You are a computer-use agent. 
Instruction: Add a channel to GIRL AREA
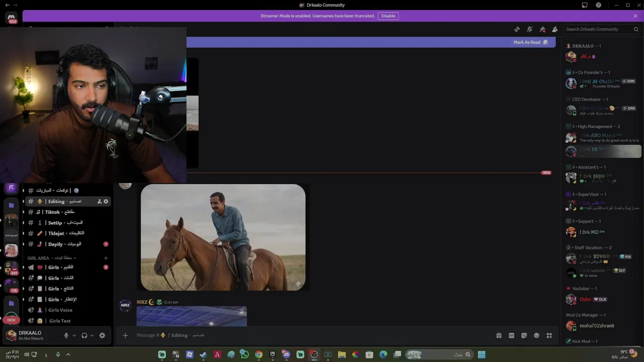[106, 258]
